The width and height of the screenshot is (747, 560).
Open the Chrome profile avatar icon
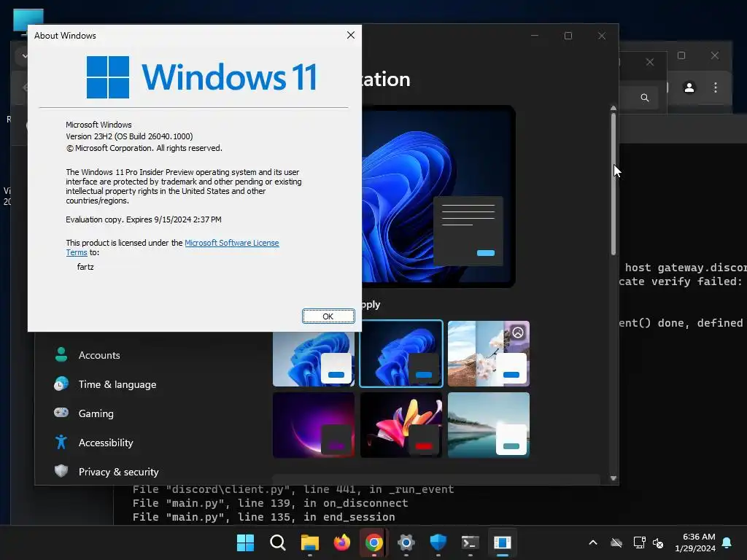pos(689,87)
